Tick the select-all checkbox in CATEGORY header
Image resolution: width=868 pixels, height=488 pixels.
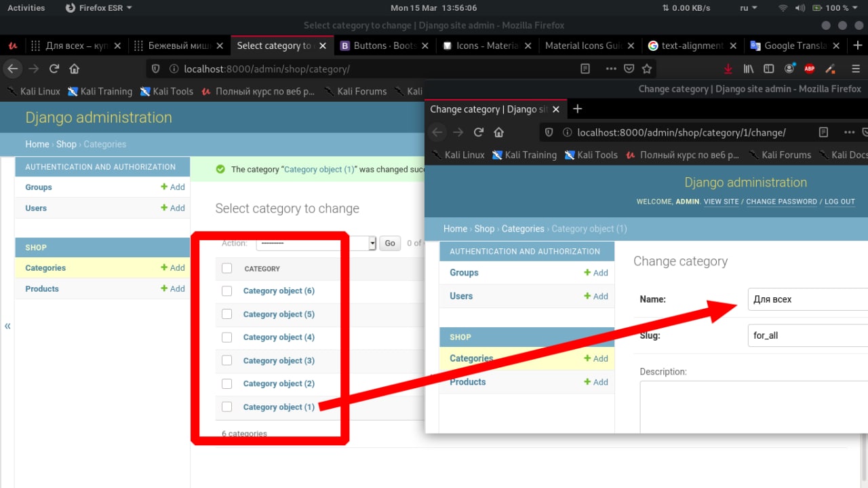click(227, 269)
